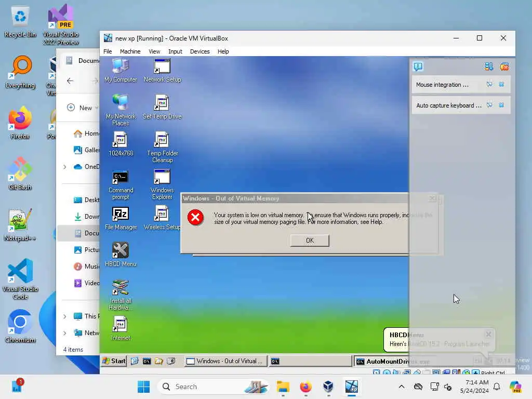Click the blue sort icon in the notification panel header
Viewport: 532px width, 399px height.
(488, 66)
